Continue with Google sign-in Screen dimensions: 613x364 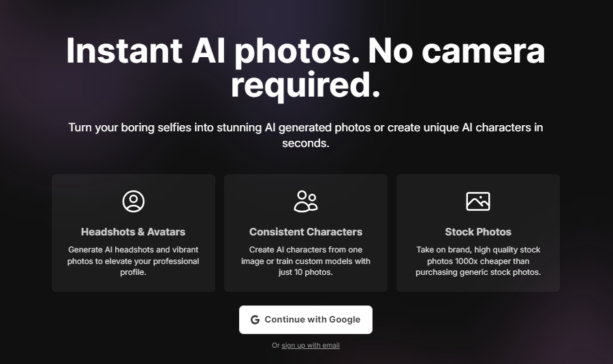306,320
